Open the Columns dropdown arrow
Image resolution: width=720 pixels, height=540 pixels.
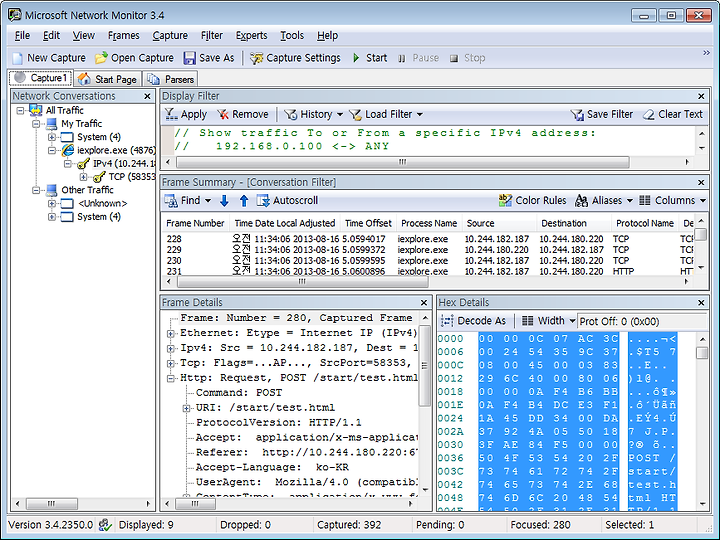703,201
